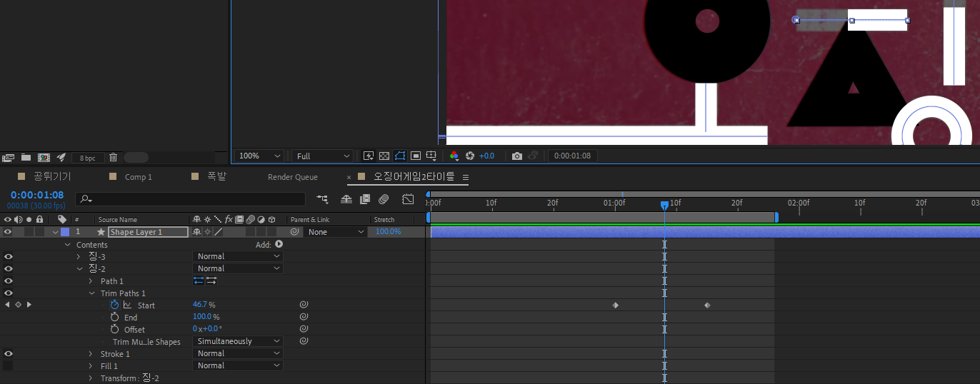980x384 pixels.
Task: Toggle the Start stopwatch
Action: coord(114,305)
